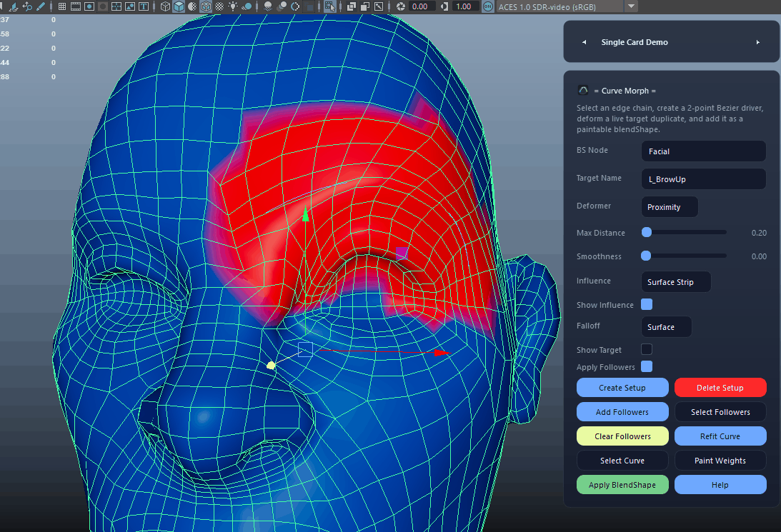Screen dimensions: 781x532
Task: Click the Smoothness value 0.00
Action: [759, 256]
